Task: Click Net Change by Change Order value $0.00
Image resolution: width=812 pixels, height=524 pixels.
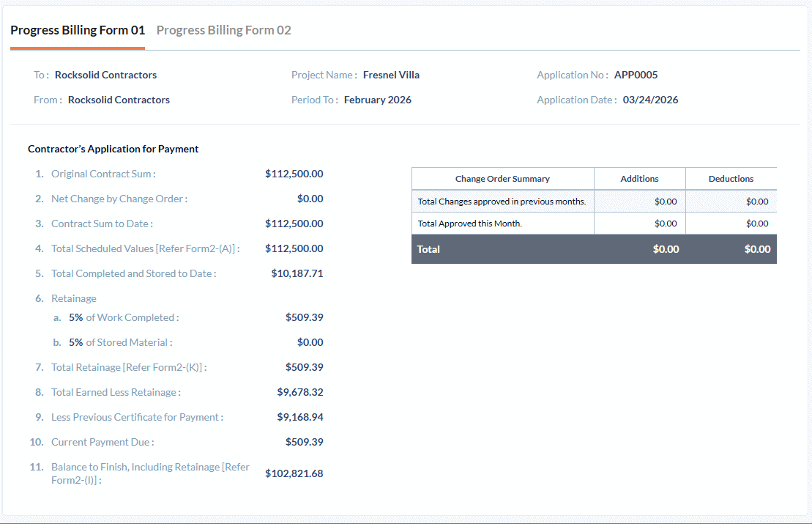Action: tap(310, 199)
